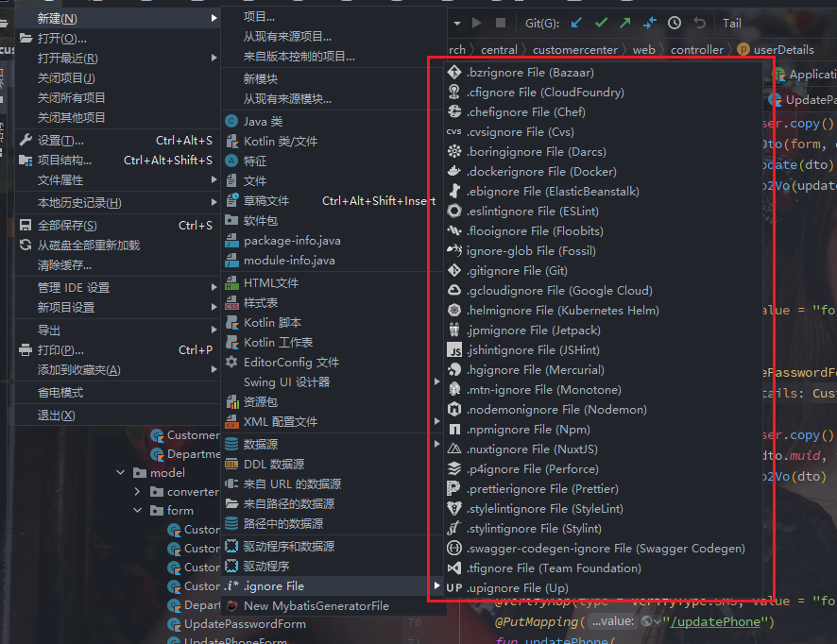Viewport: 837px width, 644px height.
Task: Choose 从磁盘全部重新加载 menu entry
Action: (117, 245)
